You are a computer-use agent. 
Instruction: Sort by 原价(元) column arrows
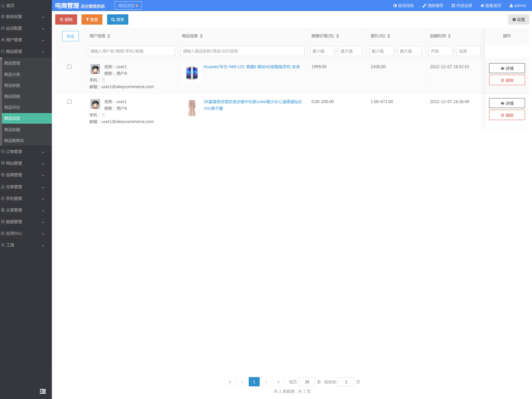(x=389, y=36)
